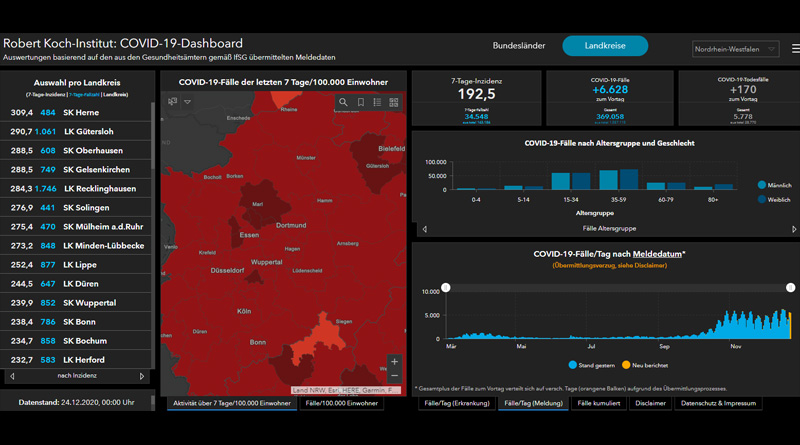Select the Fälle/Tag (Meldung) tab
The image size is (800, 445).
coord(533,403)
